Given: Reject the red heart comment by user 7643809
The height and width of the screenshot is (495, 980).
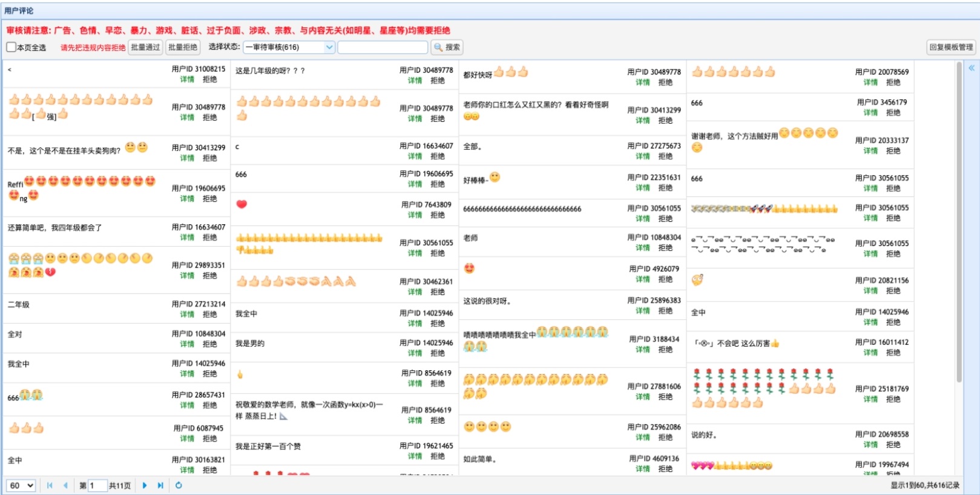Looking at the screenshot, I should 438,215.
